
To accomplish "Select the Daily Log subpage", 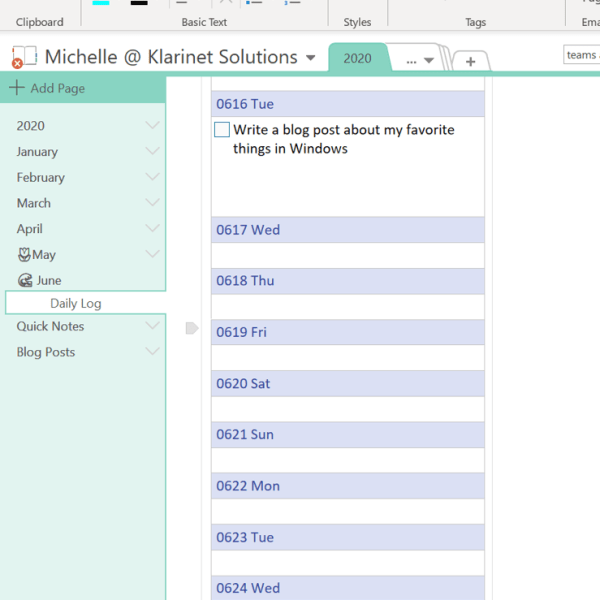I will click(x=86, y=303).
